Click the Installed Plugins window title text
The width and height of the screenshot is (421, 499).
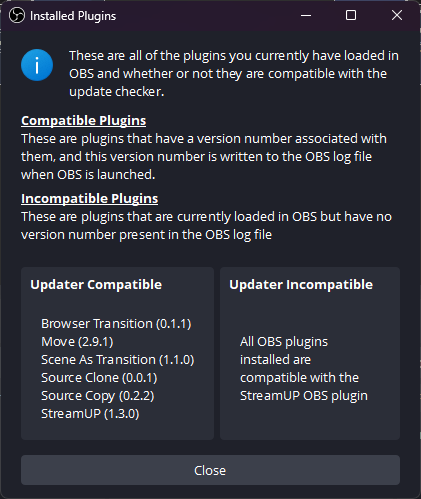point(73,16)
